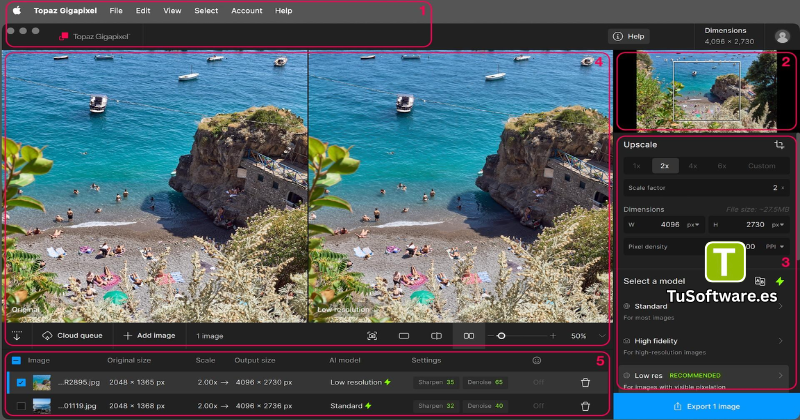Click the fit-to-view zoom icon
This screenshot has height=420, width=800.
(372, 336)
